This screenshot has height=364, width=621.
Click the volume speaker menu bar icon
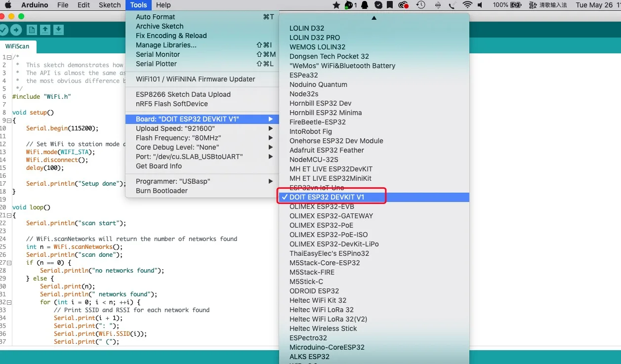click(481, 5)
